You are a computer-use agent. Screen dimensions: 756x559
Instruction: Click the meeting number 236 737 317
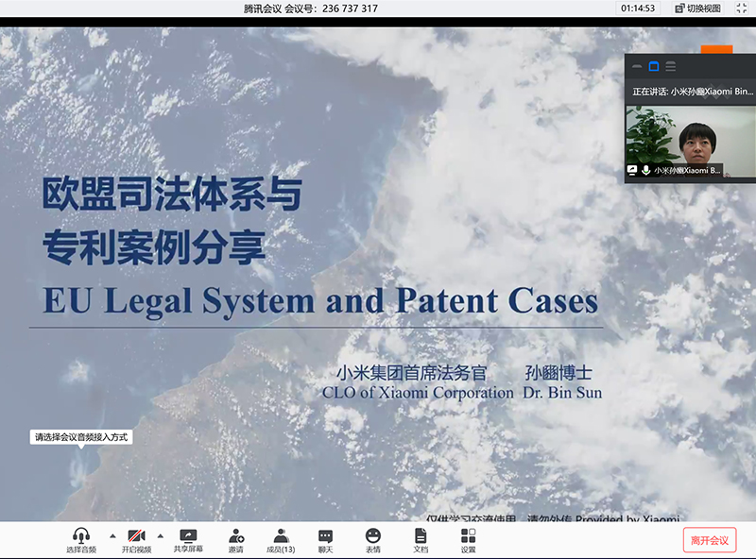coord(350,8)
